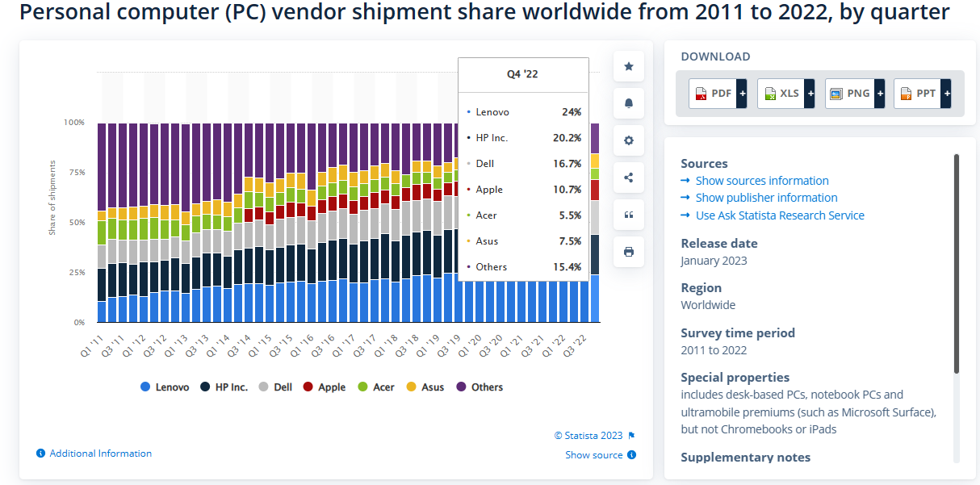Click Special properties heading
The height and width of the screenshot is (485, 980).
(735, 378)
